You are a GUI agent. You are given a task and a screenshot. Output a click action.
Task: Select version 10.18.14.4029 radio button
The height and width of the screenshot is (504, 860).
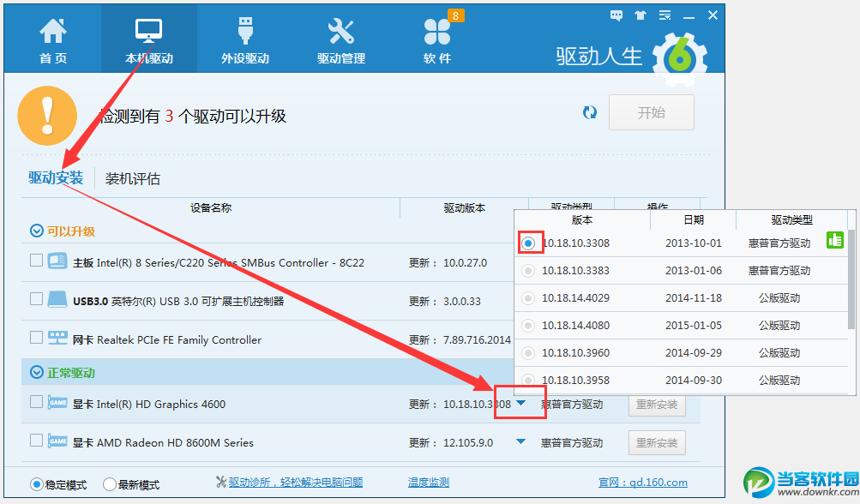point(528,297)
